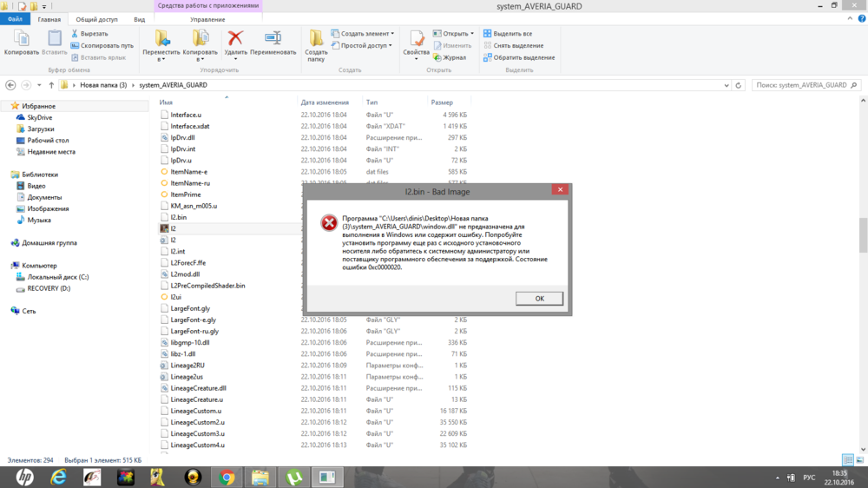The height and width of the screenshot is (488, 868).
Task: Click the Copy (Копировать) ribbon icon
Action: [21, 39]
